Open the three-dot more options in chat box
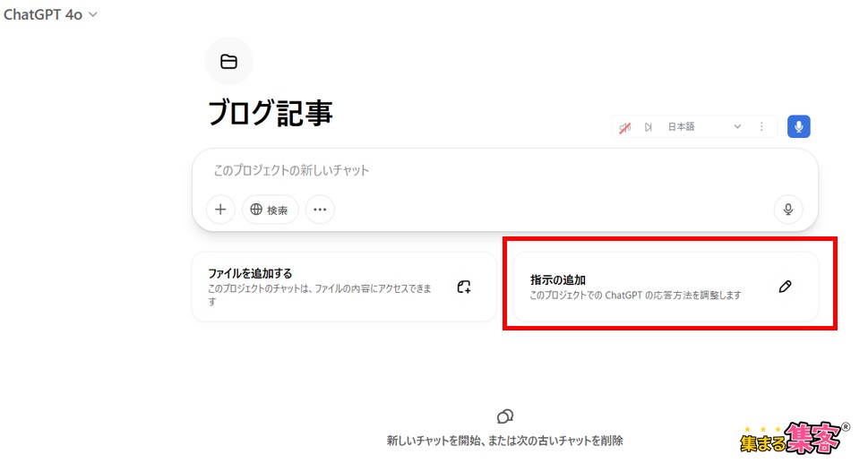Screen dimensions: 868x463 click(x=320, y=210)
